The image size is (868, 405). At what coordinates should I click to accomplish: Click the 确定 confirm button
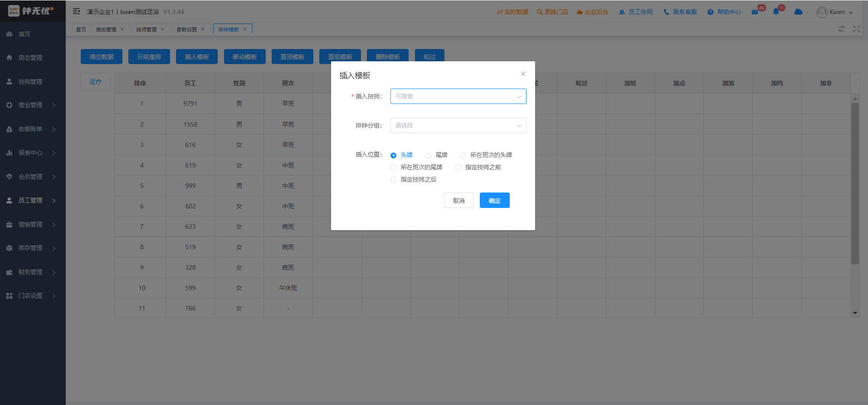pos(495,200)
